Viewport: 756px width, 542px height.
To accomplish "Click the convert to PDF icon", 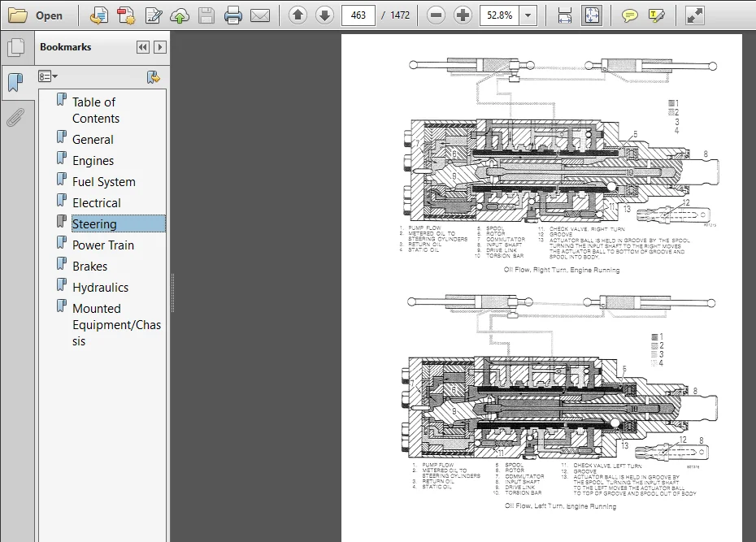I will (x=99, y=15).
